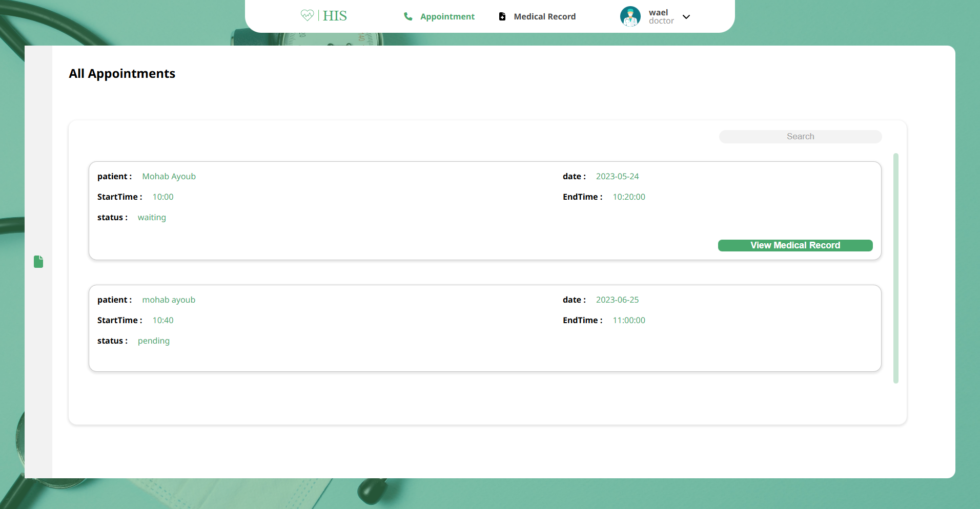Click the green document icon on the left edge
The width and height of the screenshot is (980, 509).
[38, 262]
